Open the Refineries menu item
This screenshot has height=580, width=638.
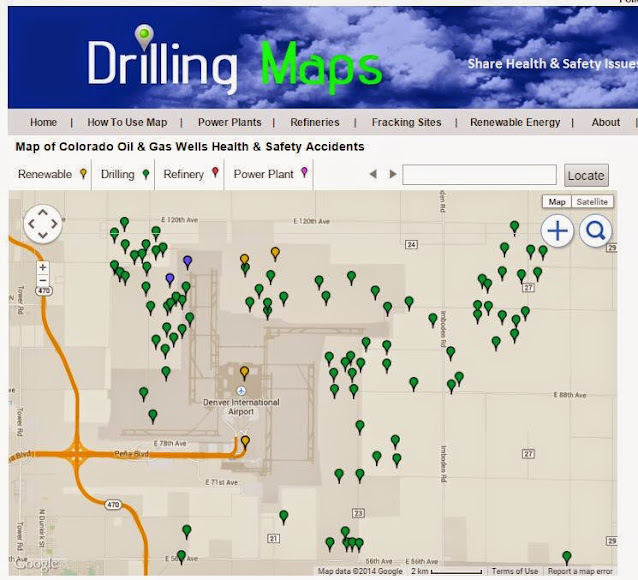315,122
